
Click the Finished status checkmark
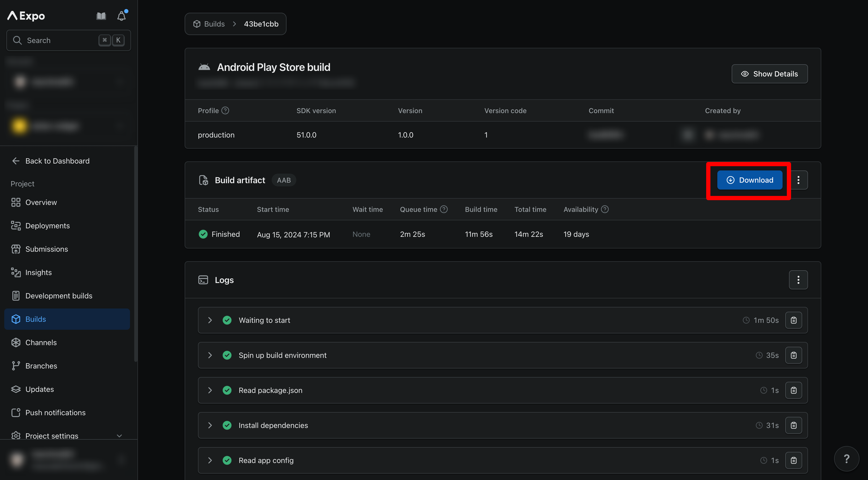[203, 234]
